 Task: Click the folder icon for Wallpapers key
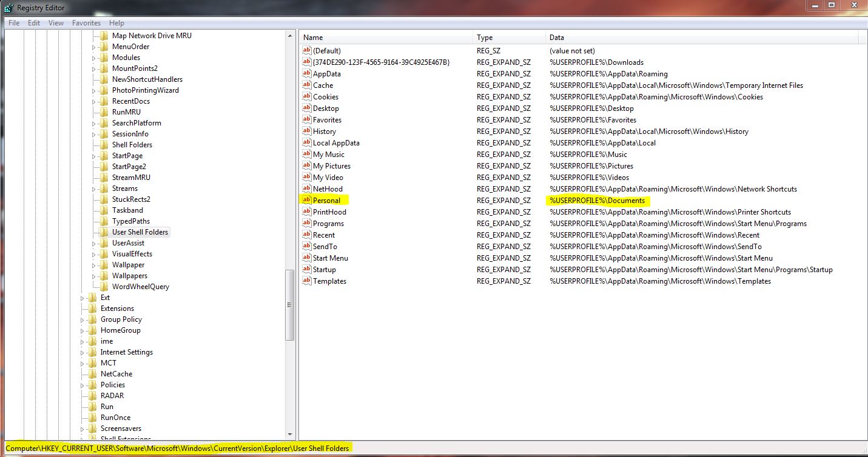(x=104, y=275)
